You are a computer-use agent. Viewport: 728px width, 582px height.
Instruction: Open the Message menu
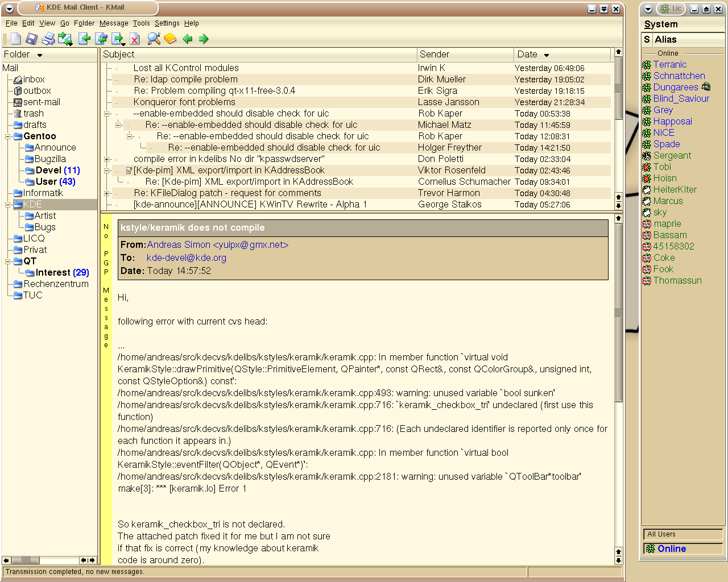click(114, 23)
